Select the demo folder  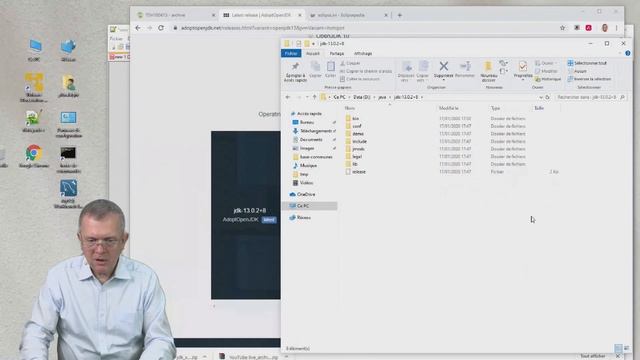point(358,133)
